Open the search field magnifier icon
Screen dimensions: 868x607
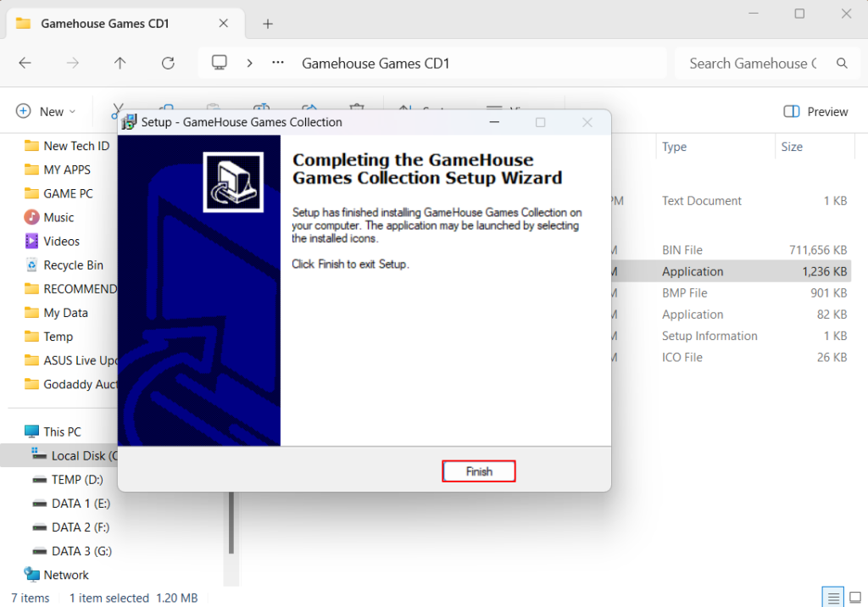coord(842,63)
